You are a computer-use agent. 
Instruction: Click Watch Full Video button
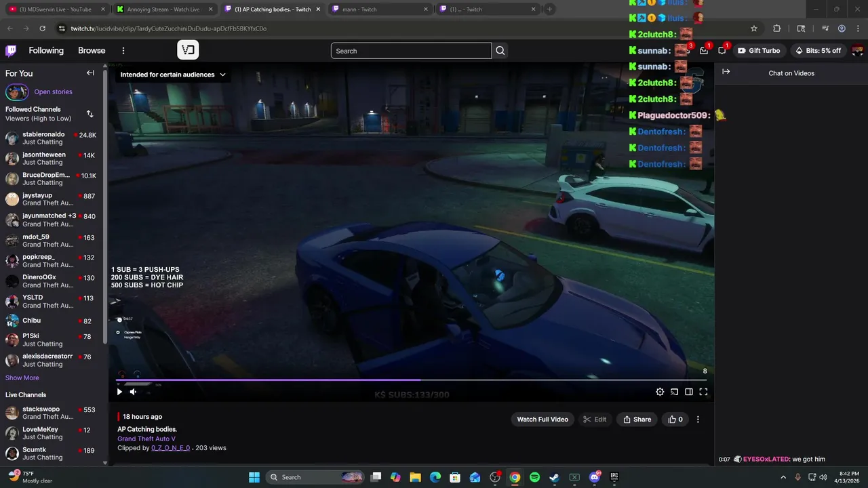542,420
